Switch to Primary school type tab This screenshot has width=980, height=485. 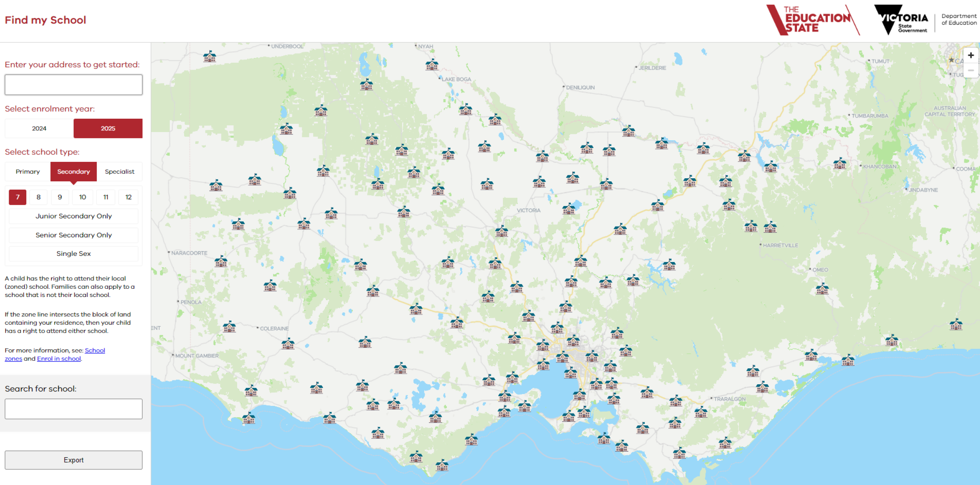(x=28, y=172)
